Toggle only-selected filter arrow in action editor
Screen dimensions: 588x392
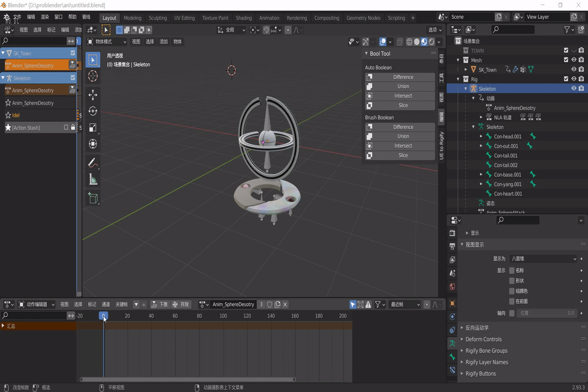[x=352, y=304]
